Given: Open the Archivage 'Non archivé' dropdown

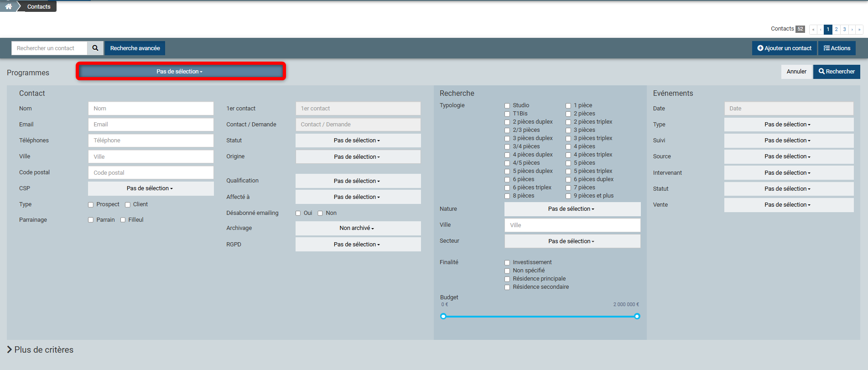Looking at the screenshot, I should [x=358, y=228].
